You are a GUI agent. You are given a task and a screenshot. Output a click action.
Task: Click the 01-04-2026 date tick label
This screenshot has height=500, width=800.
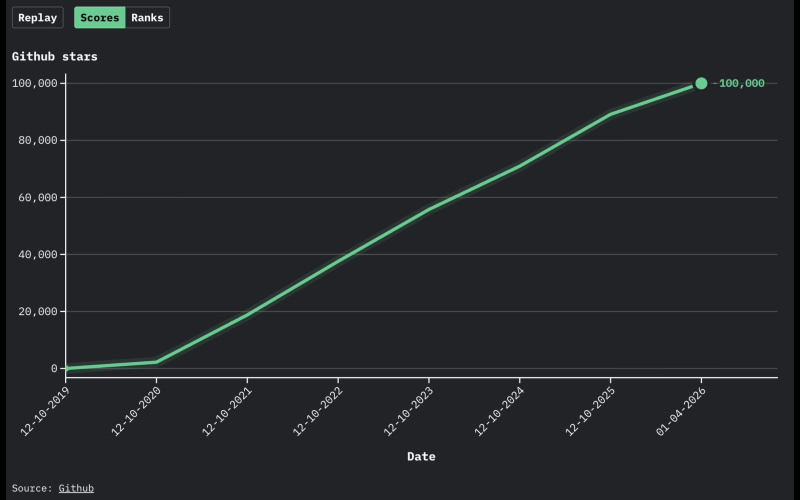pyautogui.click(x=680, y=411)
